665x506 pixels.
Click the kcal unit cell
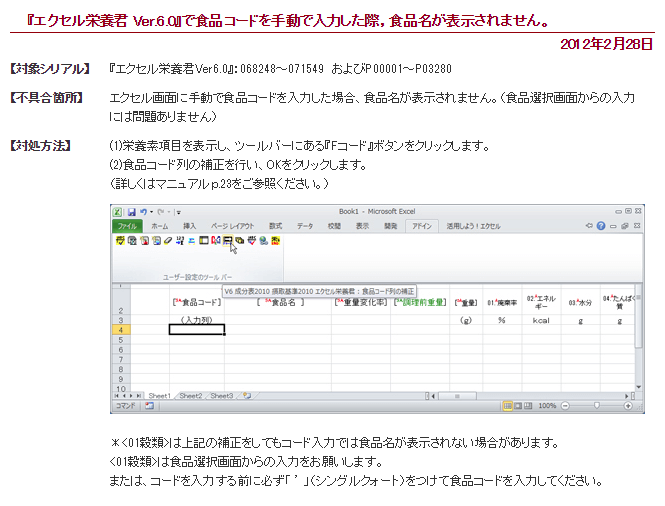click(x=541, y=320)
